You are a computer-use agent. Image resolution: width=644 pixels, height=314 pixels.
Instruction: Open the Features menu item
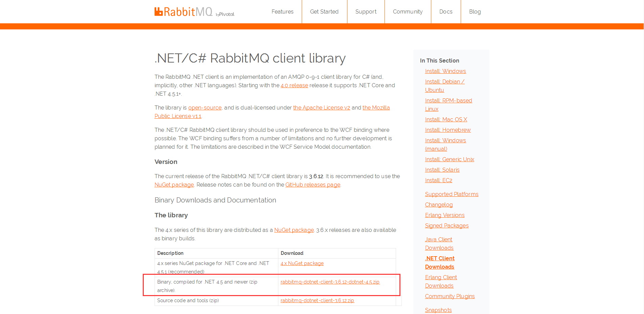click(x=282, y=11)
